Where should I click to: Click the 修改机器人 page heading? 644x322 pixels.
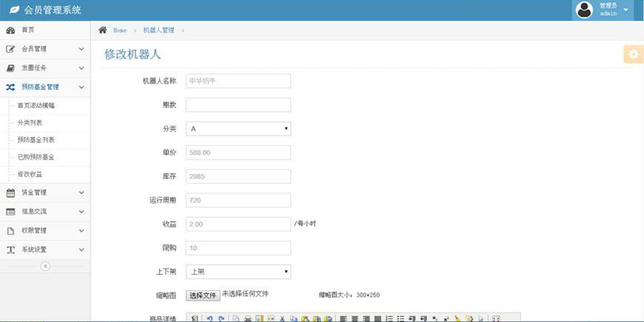[132, 54]
